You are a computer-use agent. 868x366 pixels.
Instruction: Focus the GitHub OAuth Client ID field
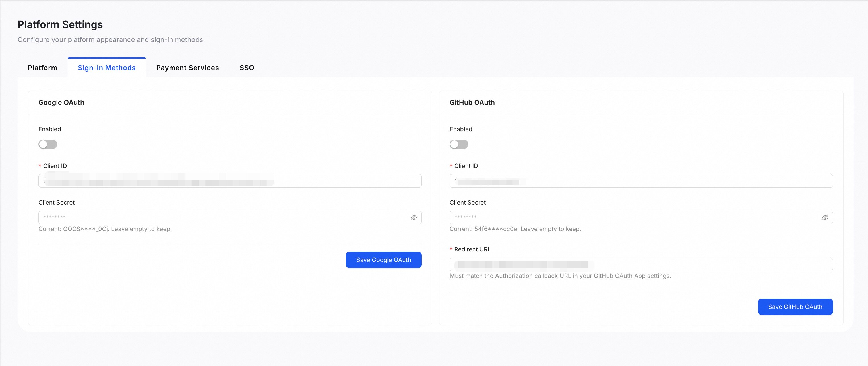tap(641, 181)
